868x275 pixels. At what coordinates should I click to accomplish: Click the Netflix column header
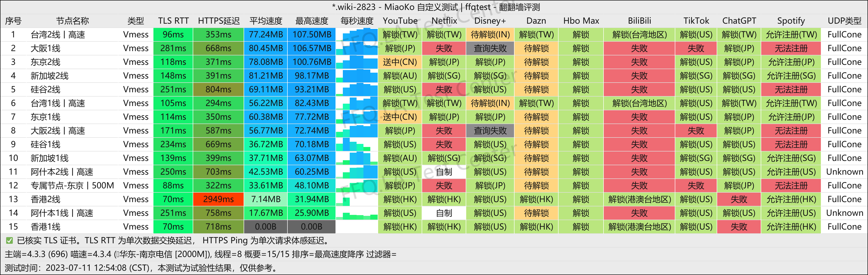[444, 21]
